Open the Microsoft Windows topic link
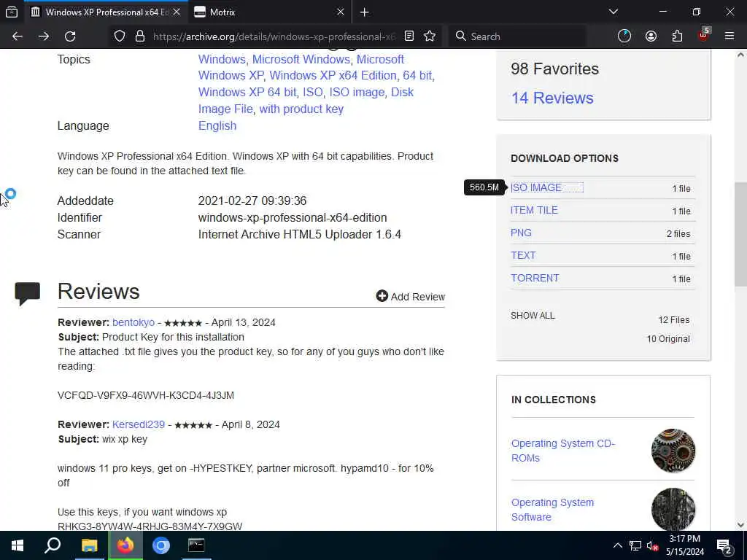This screenshot has height=560, width=747. click(x=301, y=59)
